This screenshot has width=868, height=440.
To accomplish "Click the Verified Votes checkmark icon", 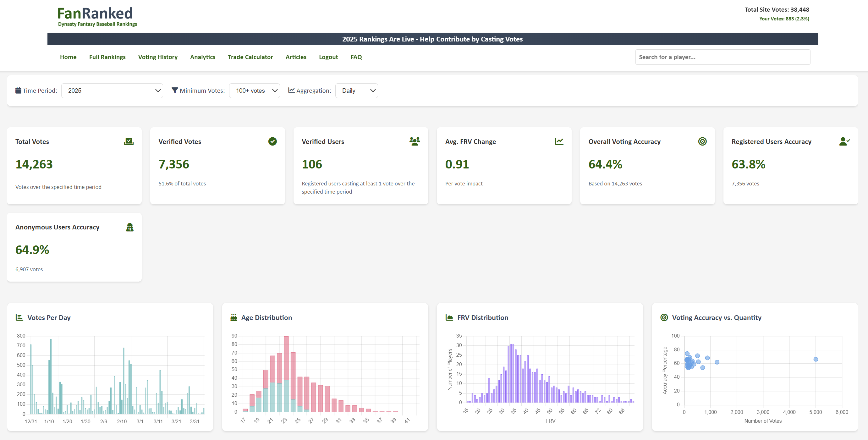I will pyautogui.click(x=272, y=141).
